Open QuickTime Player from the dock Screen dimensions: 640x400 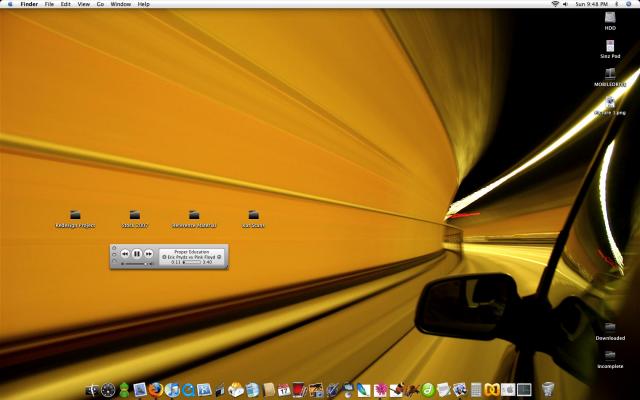coord(188,390)
